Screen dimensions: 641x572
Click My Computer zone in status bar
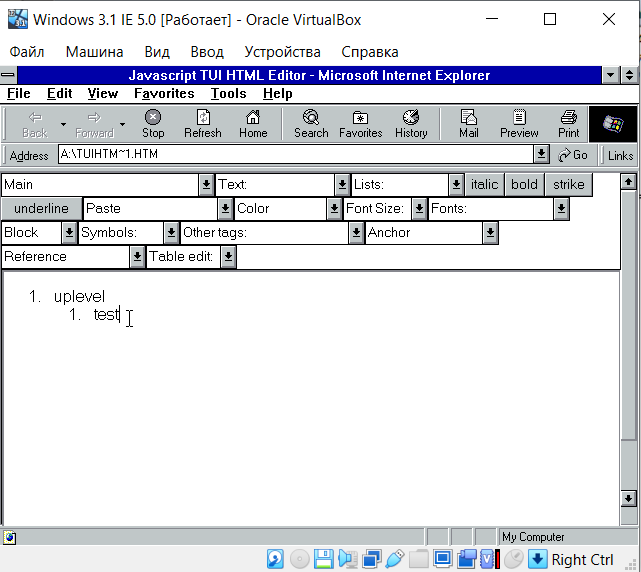coord(533,537)
